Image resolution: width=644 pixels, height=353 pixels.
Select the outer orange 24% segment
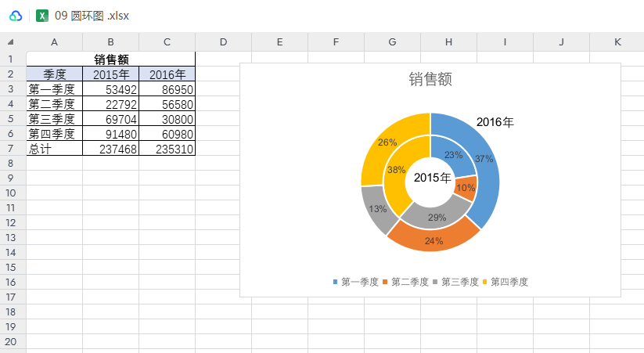(x=434, y=240)
